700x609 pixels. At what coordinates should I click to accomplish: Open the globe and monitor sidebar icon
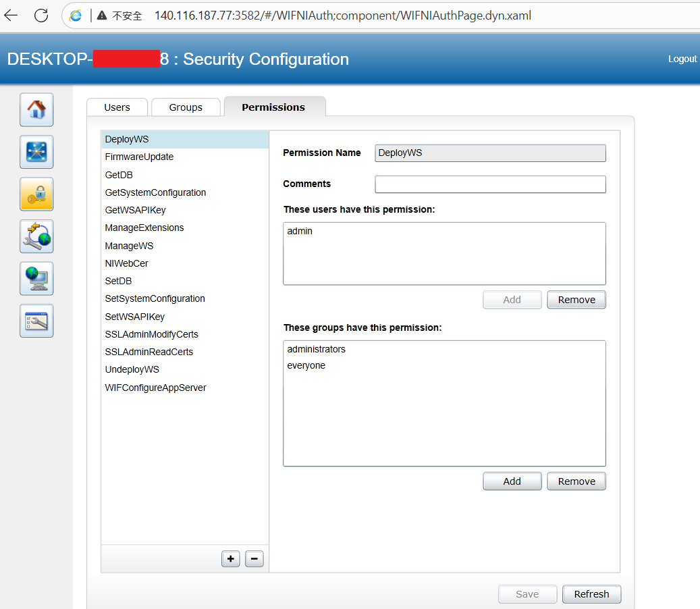coord(36,279)
